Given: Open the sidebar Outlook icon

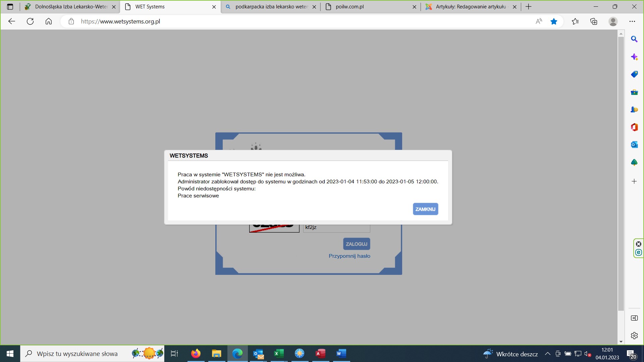Looking at the screenshot, I should click(634, 144).
